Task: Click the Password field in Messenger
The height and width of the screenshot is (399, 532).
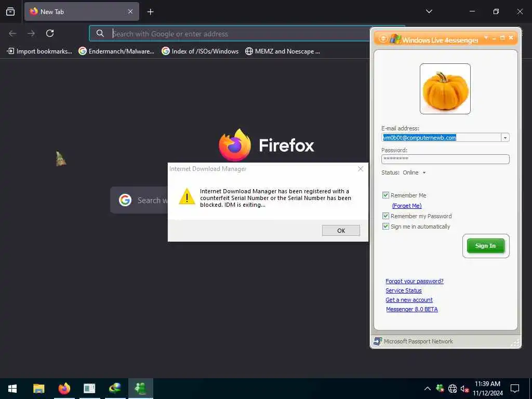Action: (445, 159)
